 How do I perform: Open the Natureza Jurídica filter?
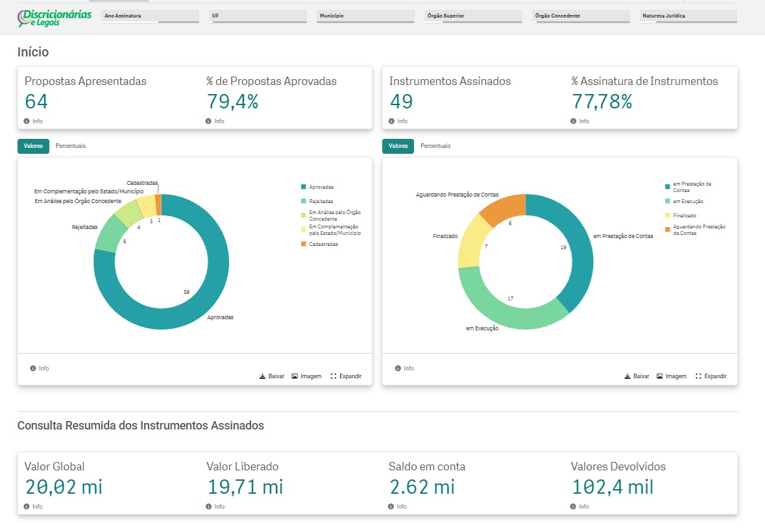pyautogui.click(x=688, y=16)
